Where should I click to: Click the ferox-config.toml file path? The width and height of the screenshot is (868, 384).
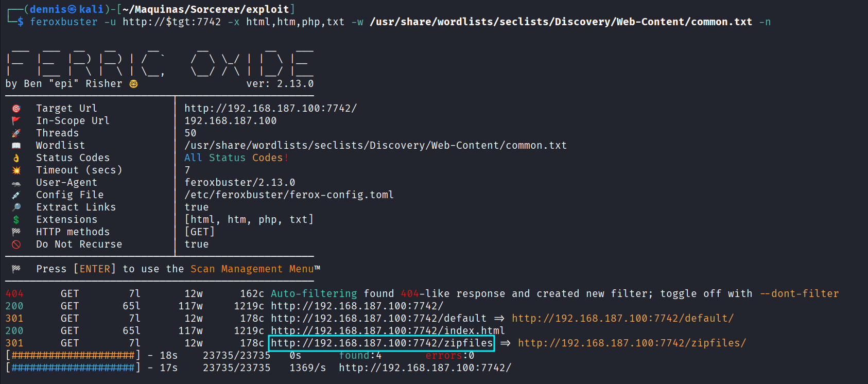289,195
